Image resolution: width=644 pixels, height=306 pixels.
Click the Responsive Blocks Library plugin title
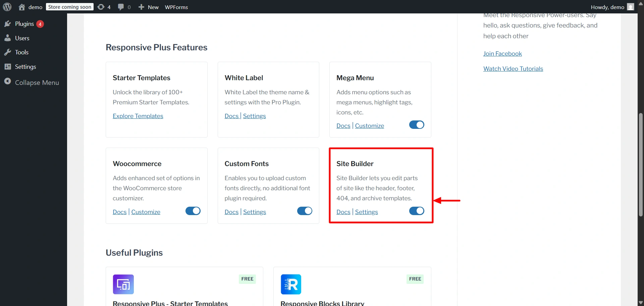pos(322,303)
